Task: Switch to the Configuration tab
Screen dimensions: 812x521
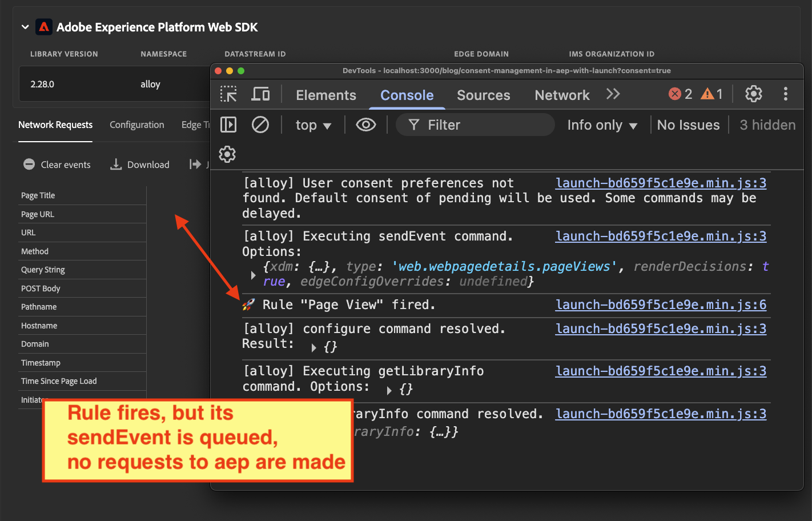Action: 136,125
